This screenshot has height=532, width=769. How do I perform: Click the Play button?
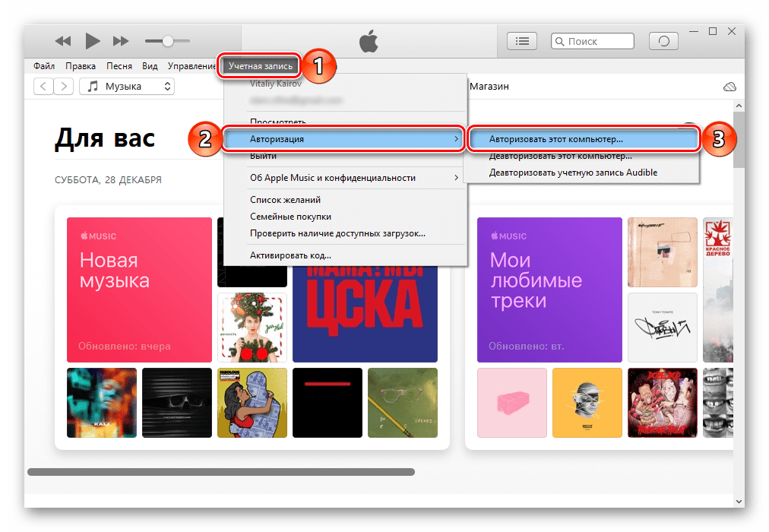click(93, 41)
